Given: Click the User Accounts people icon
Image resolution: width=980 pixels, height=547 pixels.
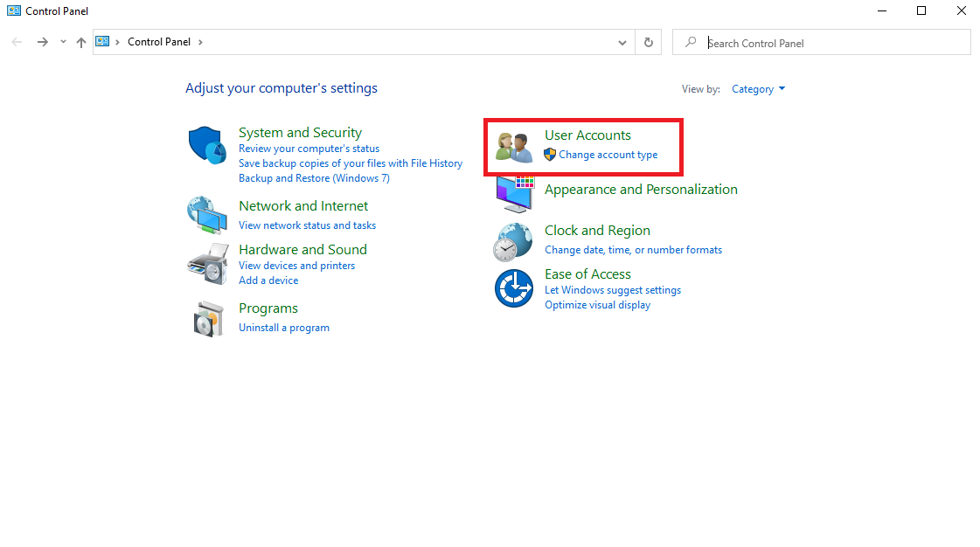Looking at the screenshot, I should tap(514, 148).
